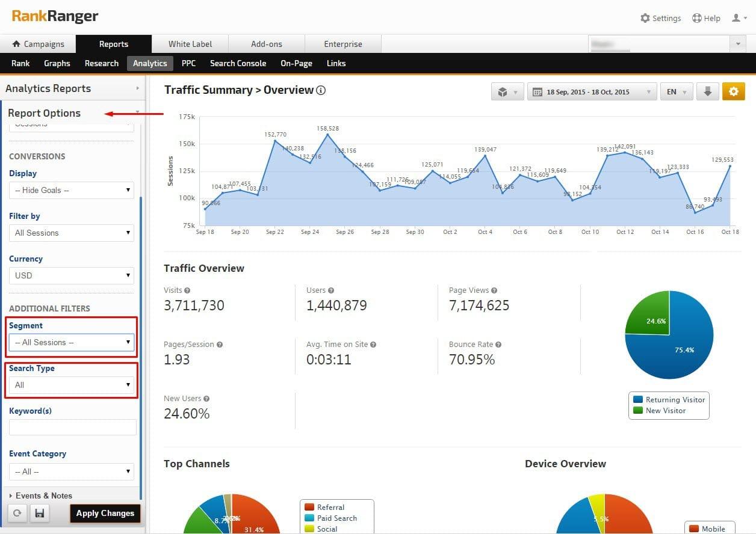The image size is (756, 534).
Task: Open the Rank submenu item
Action: pos(20,63)
